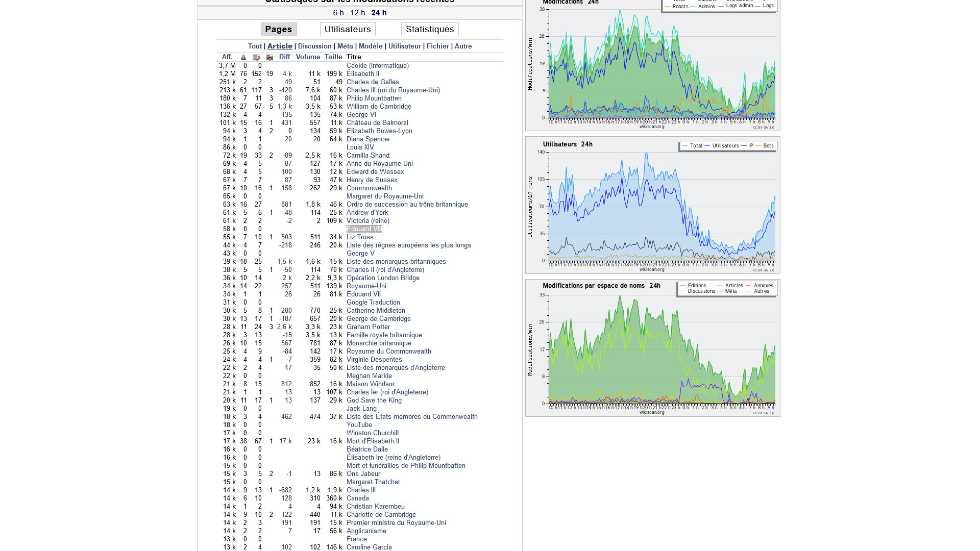Sort table by Volume column
The width and height of the screenshot is (980, 551).
coord(308,57)
